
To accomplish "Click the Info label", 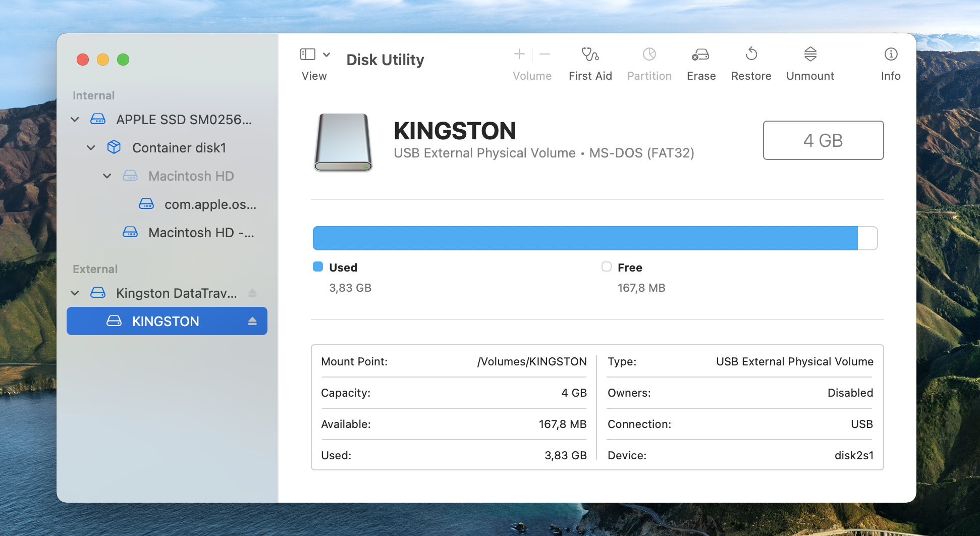I will coord(891,76).
